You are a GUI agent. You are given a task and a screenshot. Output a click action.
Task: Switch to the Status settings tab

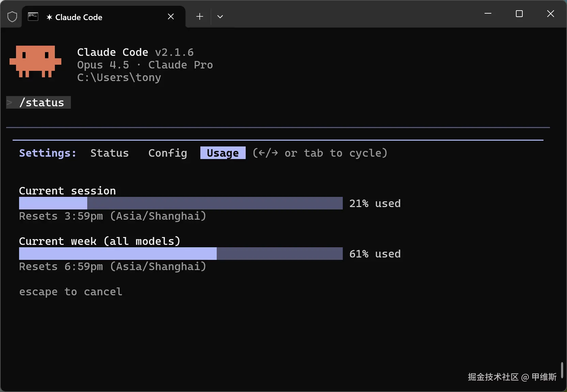tap(109, 153)
